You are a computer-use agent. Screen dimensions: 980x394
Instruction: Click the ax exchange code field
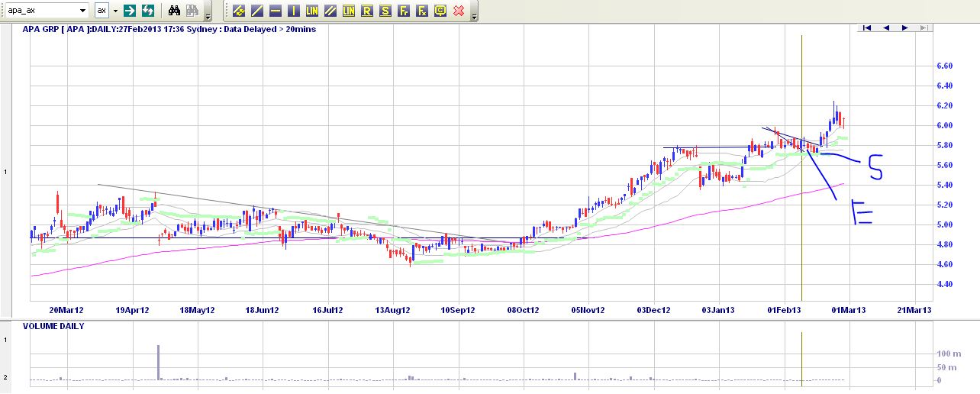pyautogui.click(x=102, y=11)
